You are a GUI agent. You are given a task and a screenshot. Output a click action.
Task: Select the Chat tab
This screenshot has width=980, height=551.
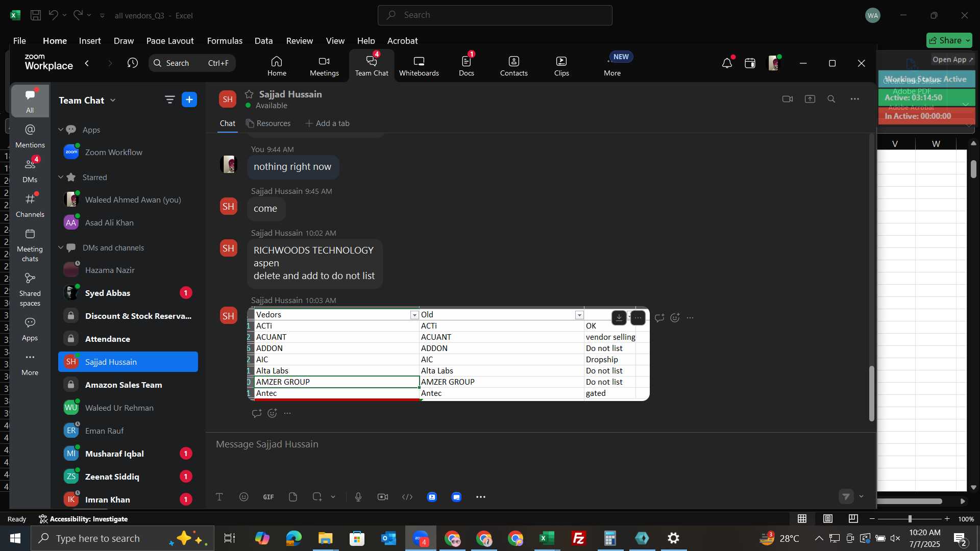(x=227, y=123)
